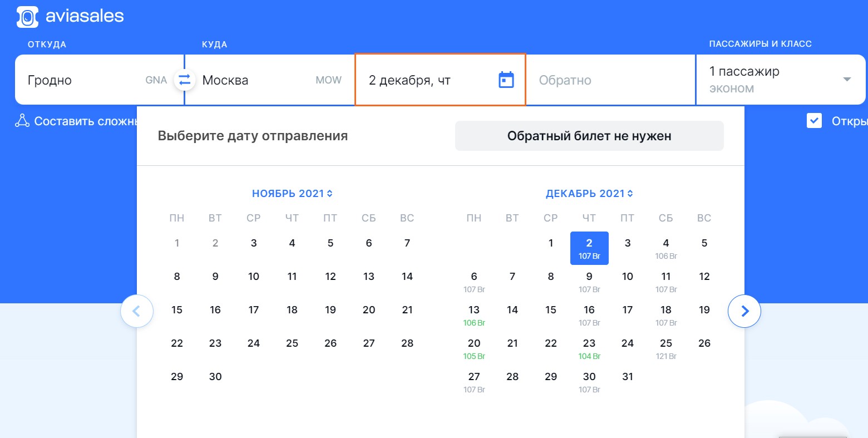Click the "Выберите дату отправления" heading
Viewport: 868px width, 438px height.
click(253, 136)
